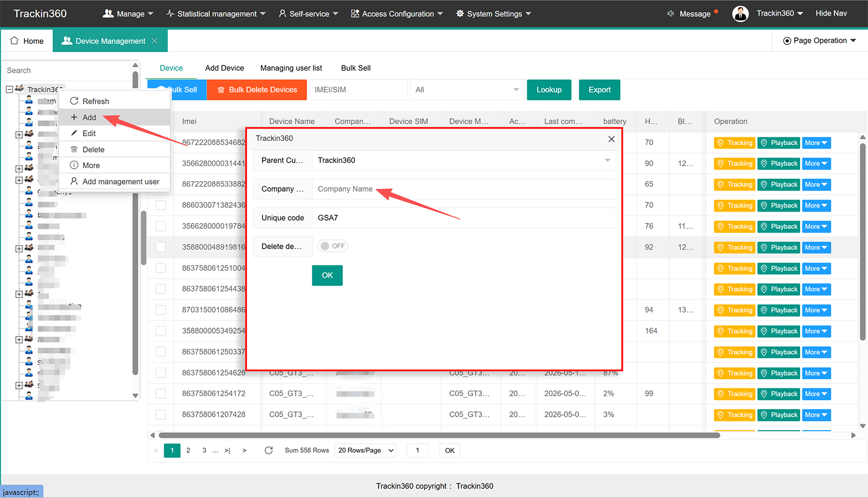Click the Message speaker icon
Screen dimensions: 868x498
point(671,14)
